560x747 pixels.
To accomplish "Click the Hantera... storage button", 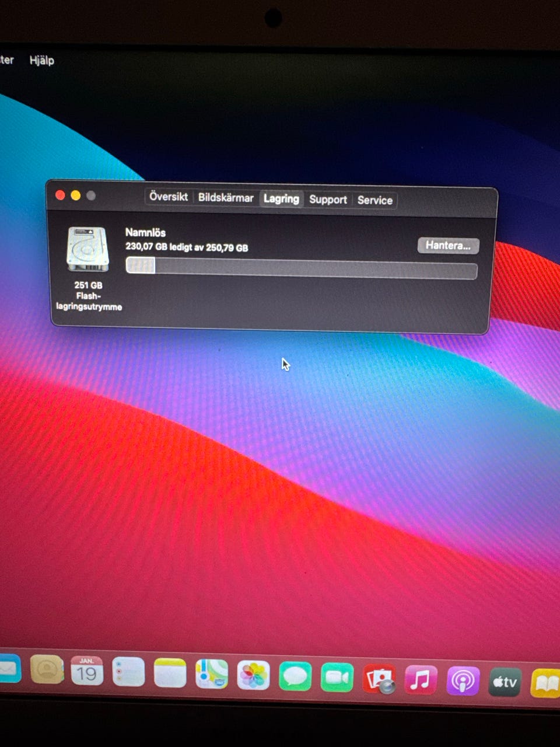I will tap(448, 246).
